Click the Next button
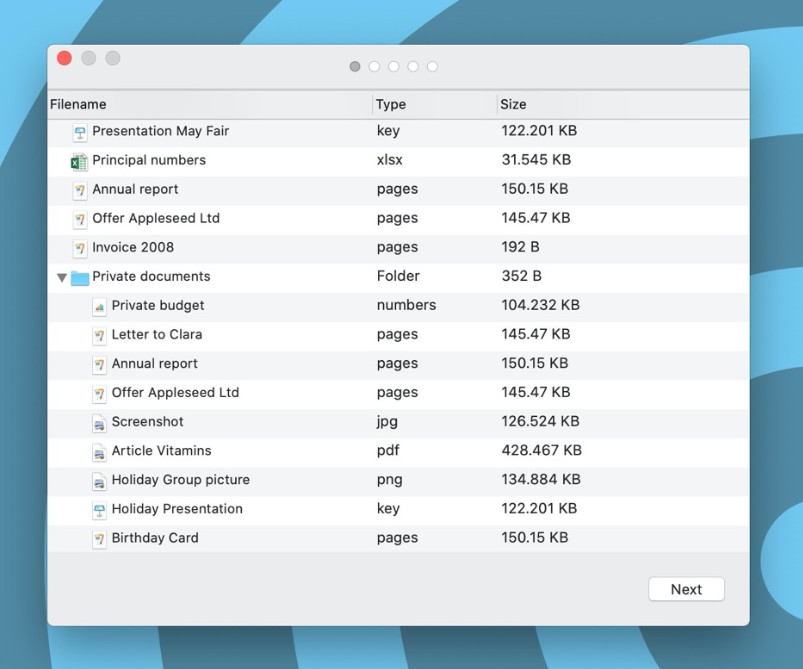 pyautogui.click(x=686, y=589)
